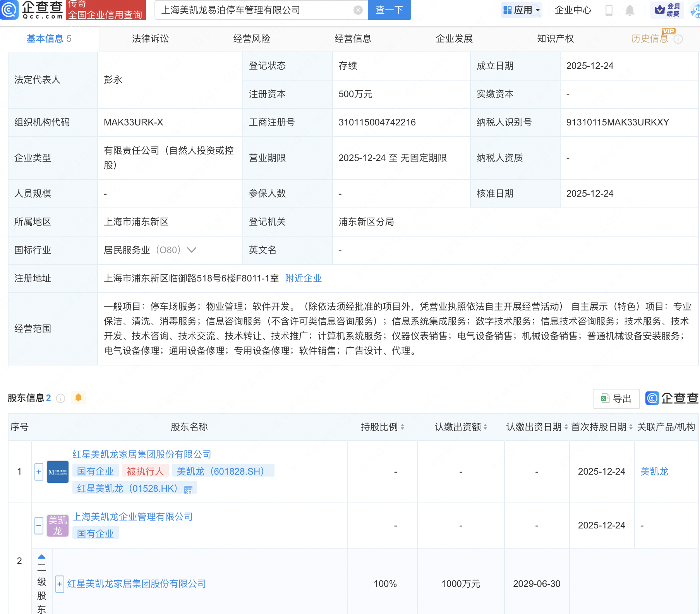This screenshot has width=700, height=614.
Task: Collapse 上海美凯龙企业管理 shareholder row
Action: click(39, 526)
